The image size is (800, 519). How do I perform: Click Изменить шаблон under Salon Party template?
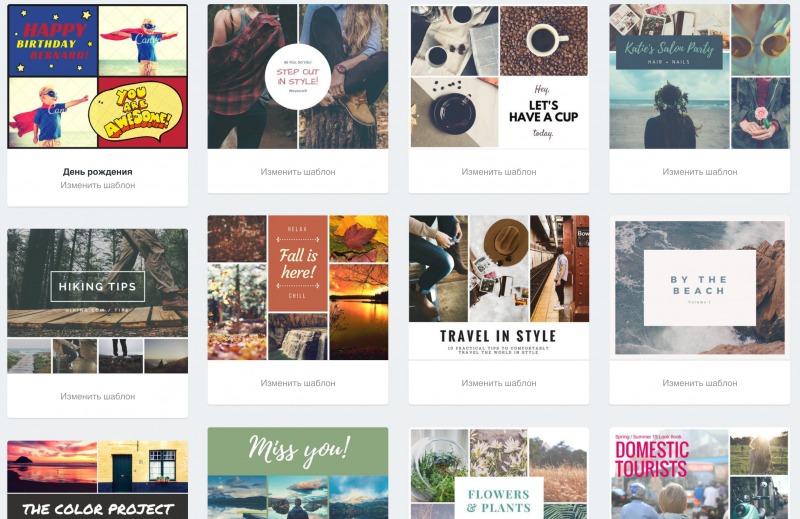(699, 172)
